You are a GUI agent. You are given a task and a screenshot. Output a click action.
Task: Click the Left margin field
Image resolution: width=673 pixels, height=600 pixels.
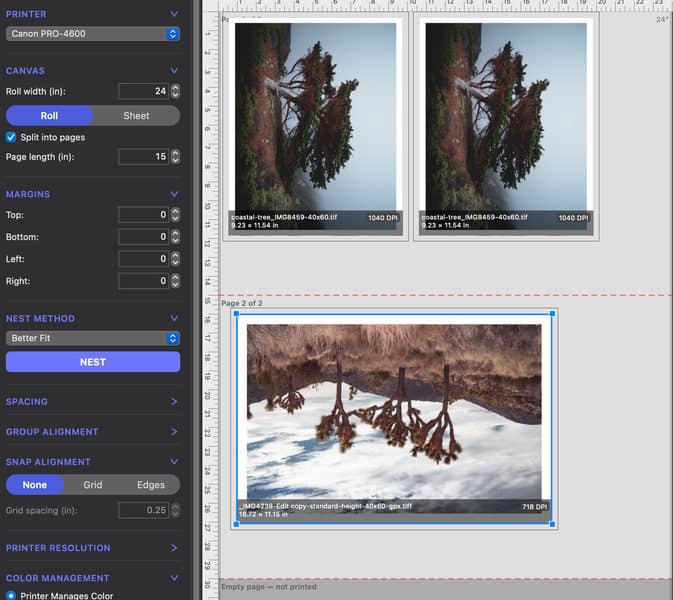coord(143,259)
